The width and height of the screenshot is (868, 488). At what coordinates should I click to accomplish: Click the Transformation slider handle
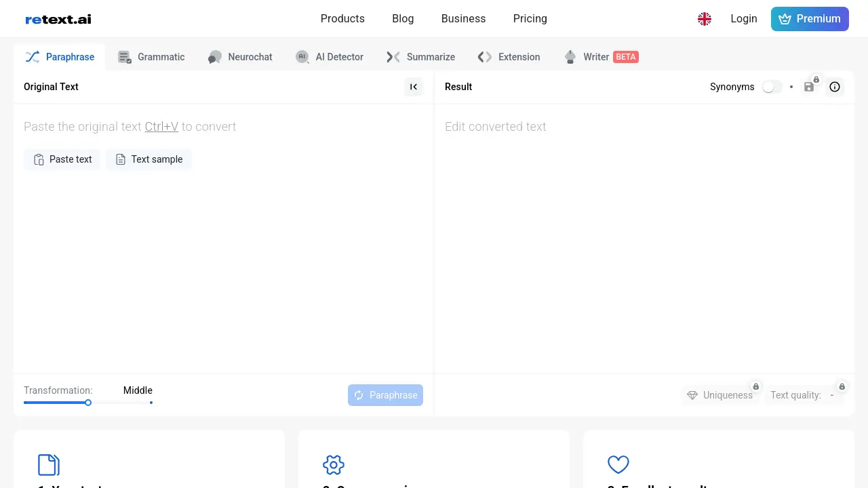[88, 403]
